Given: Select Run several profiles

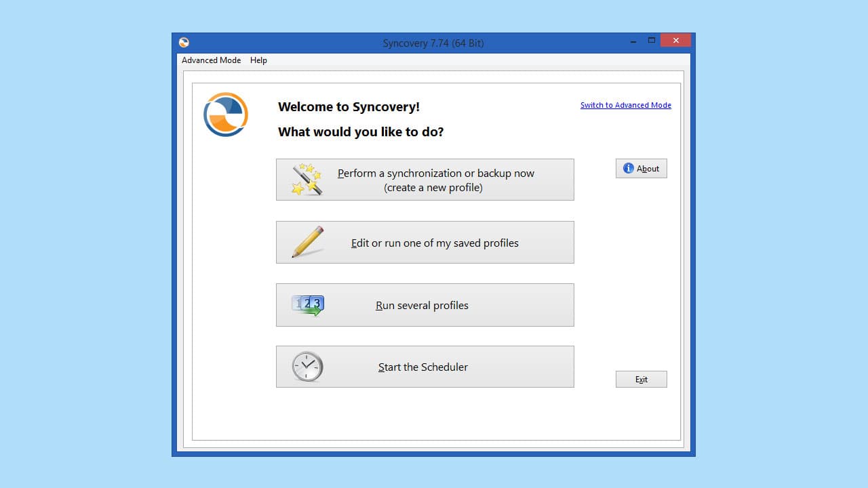Looking at the screenshot, I should coord(425,305).
